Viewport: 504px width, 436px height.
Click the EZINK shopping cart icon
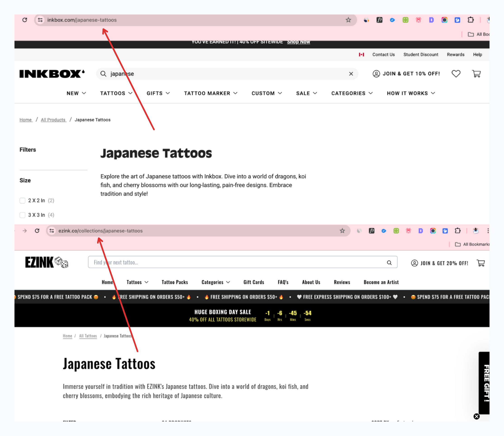pyautogui.click(x=481, y=263)
